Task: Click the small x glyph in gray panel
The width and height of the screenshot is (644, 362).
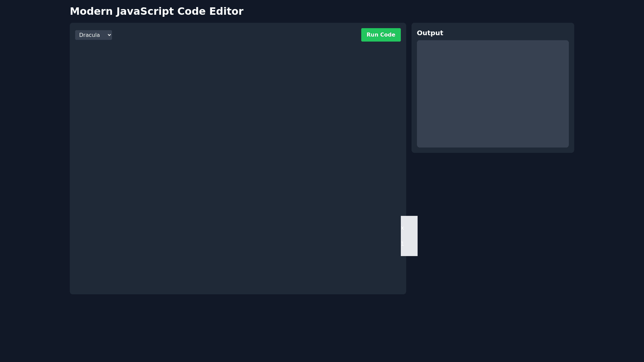Action: pos(402,228)
